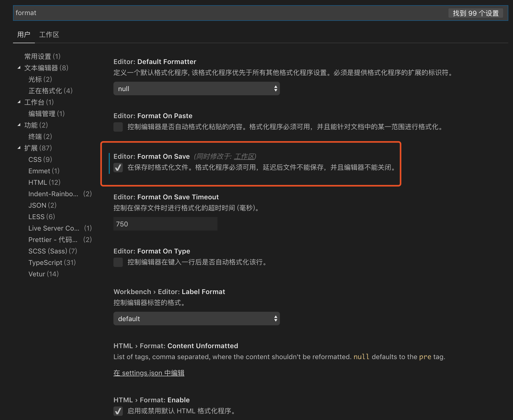Viewport: 513px width, 420px height.
Task: Enable Format On Paste
Action: pos(118,127)
